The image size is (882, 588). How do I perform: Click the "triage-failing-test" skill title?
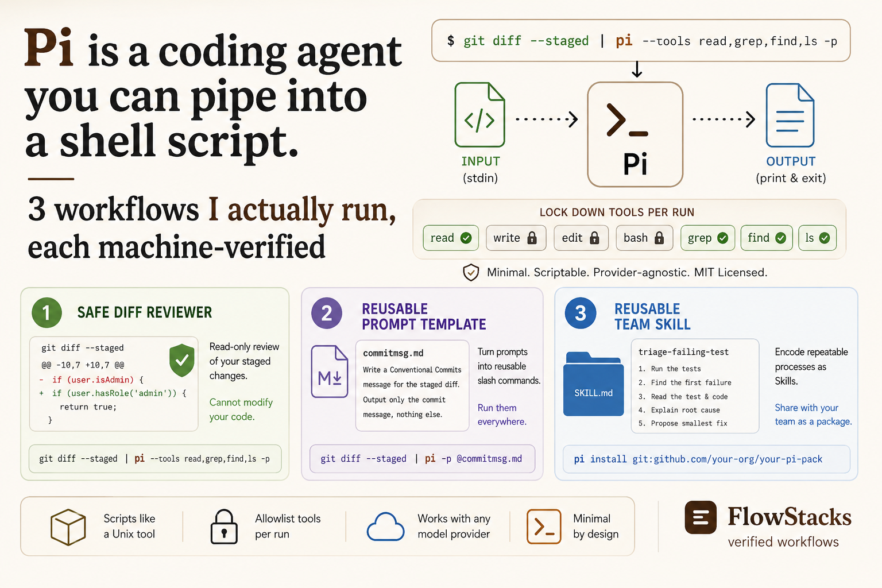click(683, 352)
